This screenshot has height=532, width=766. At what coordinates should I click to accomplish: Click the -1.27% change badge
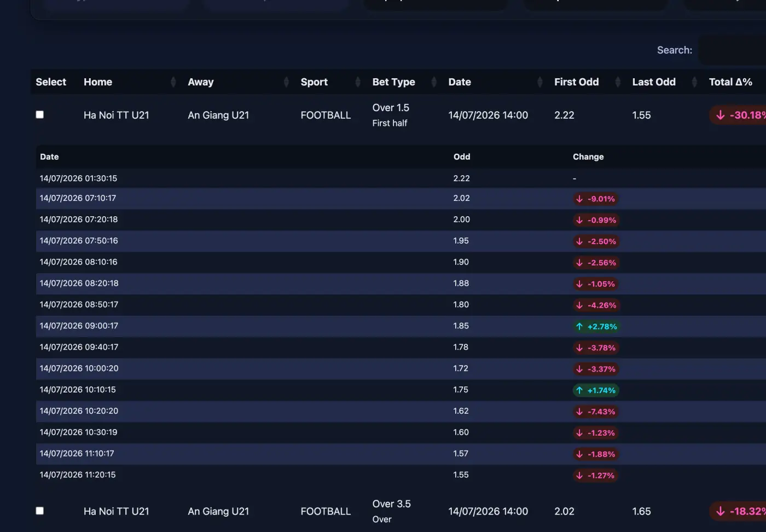pos(595,476)
